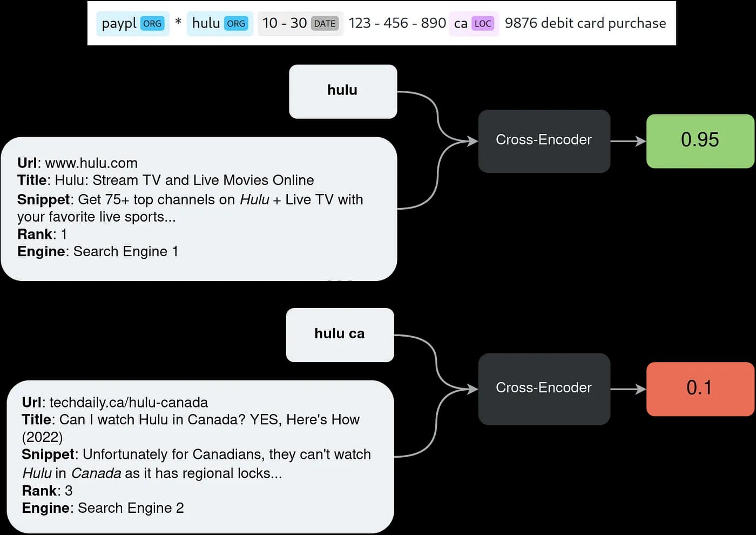The height and width of the screenshot is (535, 756).
Task: Click the red 0.1 score box
Action: pyautogui.click(x=700, y=389)
